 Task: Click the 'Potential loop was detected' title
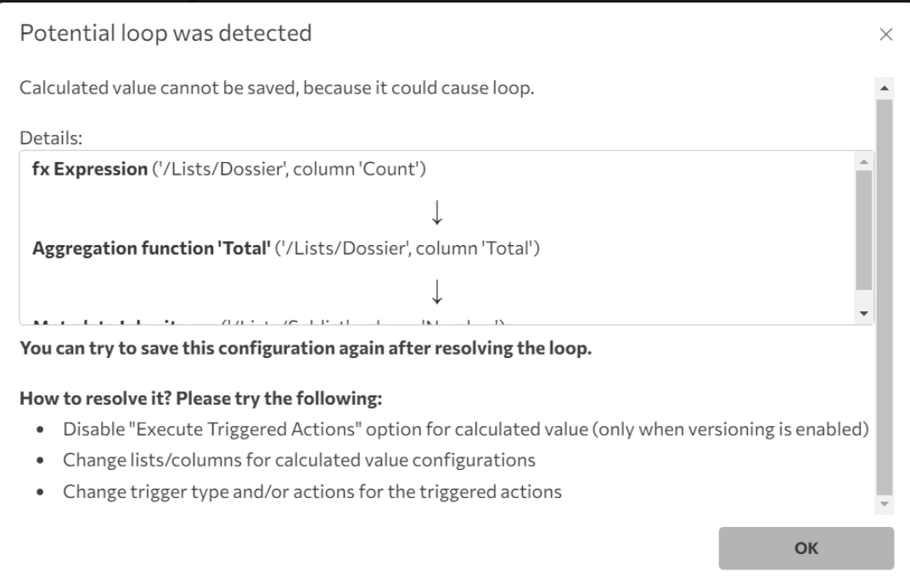[166, 35]
